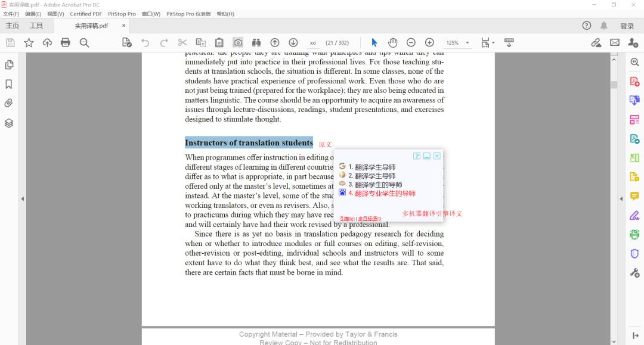Bookmark the file with the star icon

click(x=29, y=42)
